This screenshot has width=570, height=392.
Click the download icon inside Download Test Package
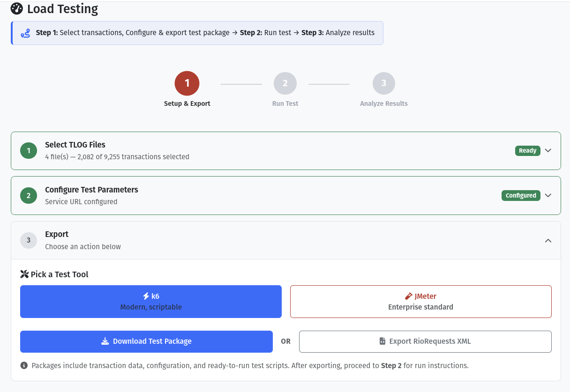point(105,341)
